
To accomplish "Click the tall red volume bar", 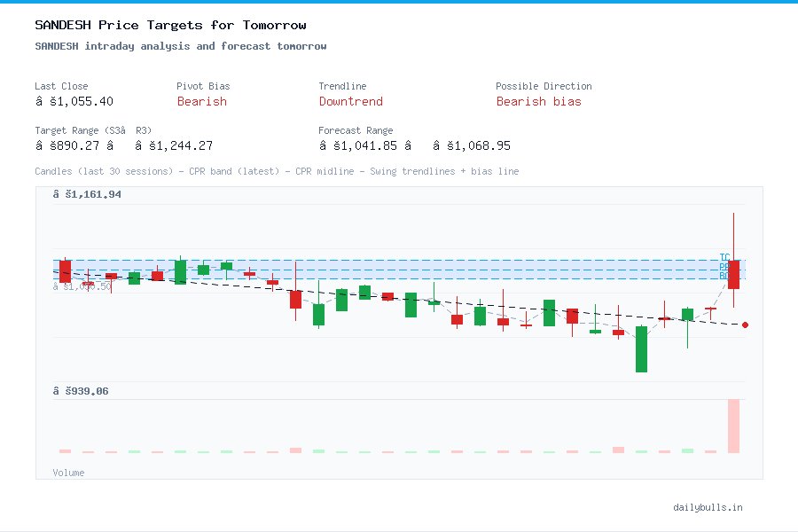I will click(735, 427).
